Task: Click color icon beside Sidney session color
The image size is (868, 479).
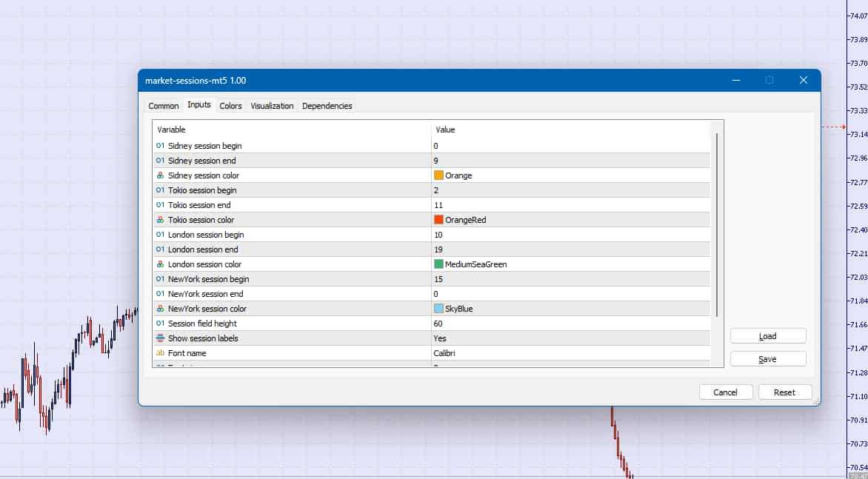Action: point(161,175)
